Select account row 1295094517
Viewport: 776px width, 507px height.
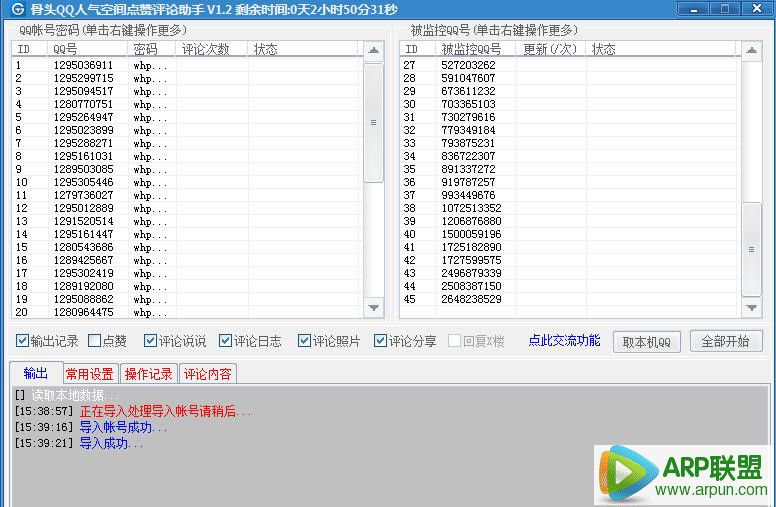188,91
